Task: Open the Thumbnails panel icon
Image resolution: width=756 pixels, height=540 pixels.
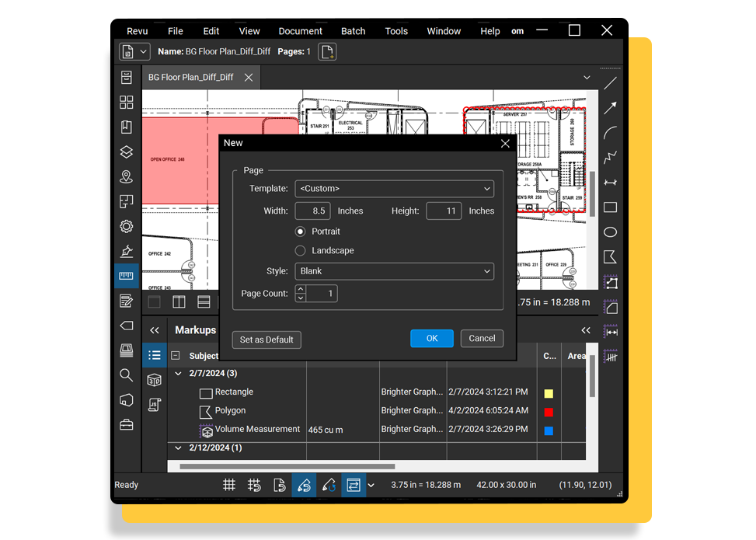Action: (x=127, y=103)
